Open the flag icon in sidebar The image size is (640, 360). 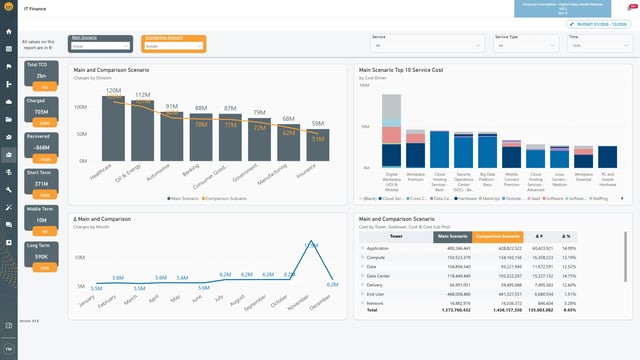pos(9,67)
